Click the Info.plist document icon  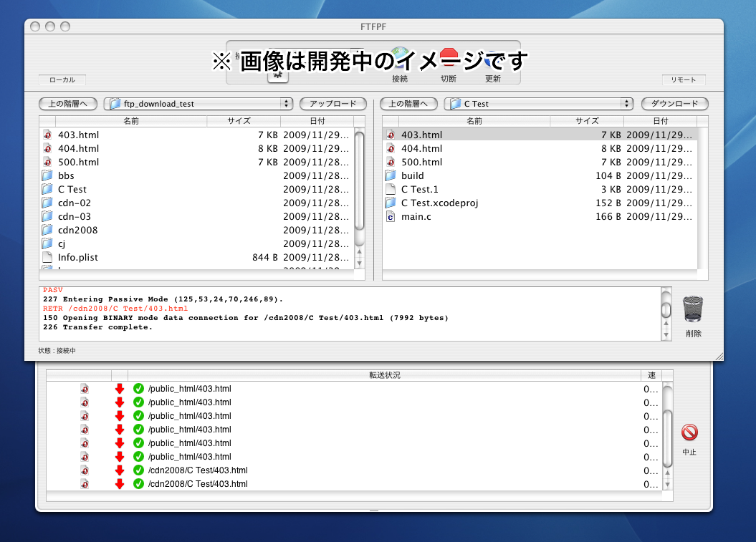[x=47, y=257]
